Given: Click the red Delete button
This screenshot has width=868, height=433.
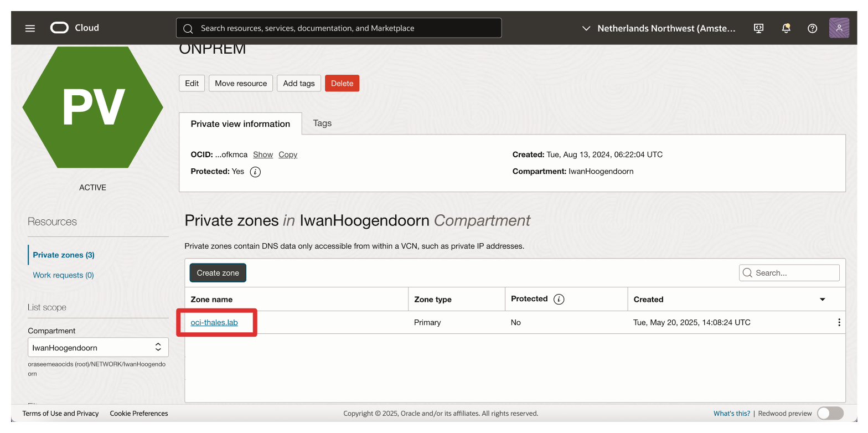Looking at the screenshot, I should point(342,84).
